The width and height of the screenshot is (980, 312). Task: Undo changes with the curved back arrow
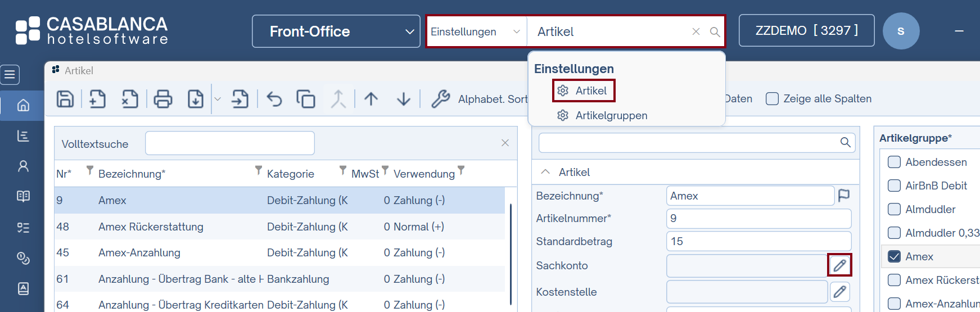tap(274, 99)
